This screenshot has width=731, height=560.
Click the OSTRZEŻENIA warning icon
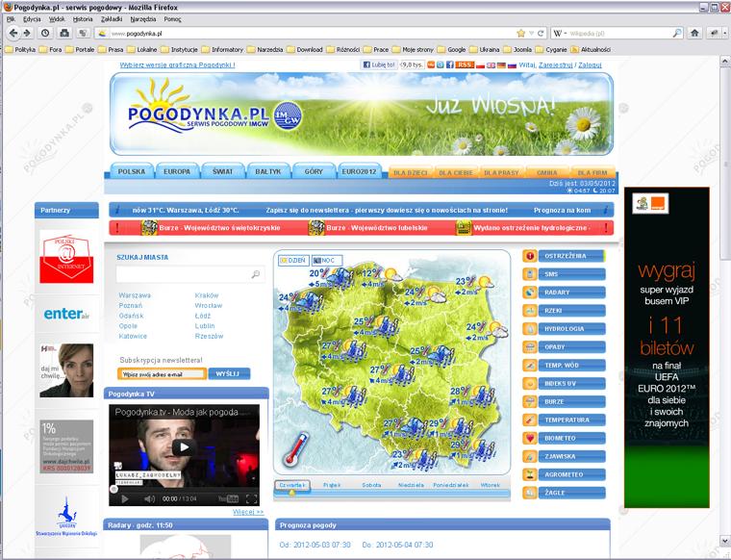530,256
